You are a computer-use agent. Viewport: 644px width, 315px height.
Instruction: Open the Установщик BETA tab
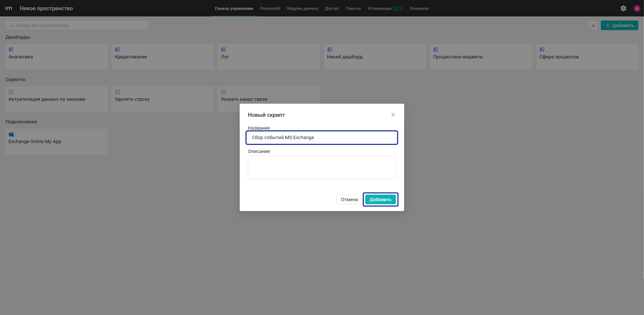(x=385, y=8)
